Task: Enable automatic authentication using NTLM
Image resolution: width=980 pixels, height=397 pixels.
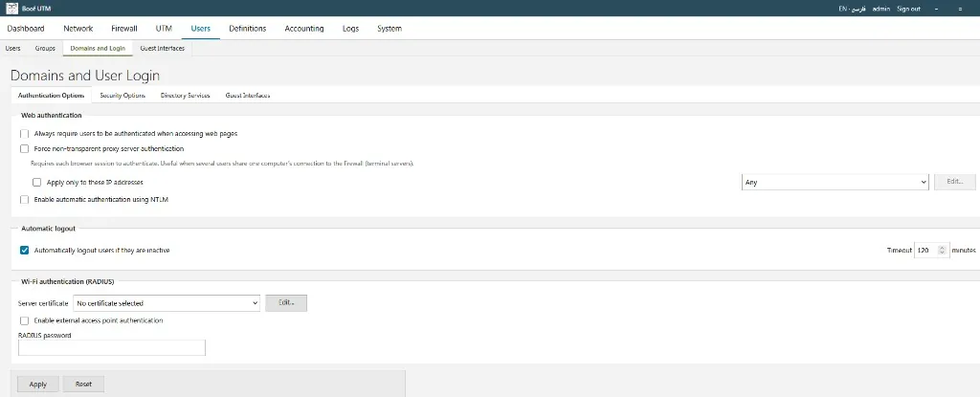Action: pyautogui.click(x=24, y=200)
